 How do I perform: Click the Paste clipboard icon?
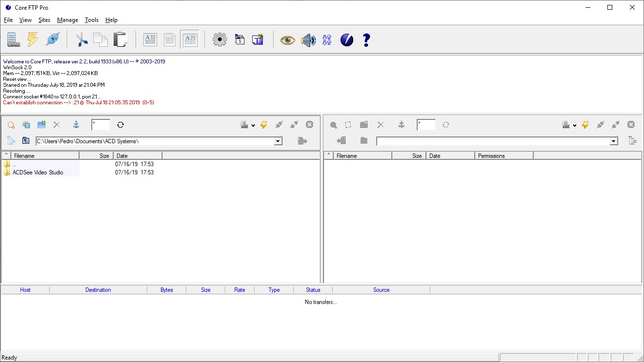pos(120,39)
